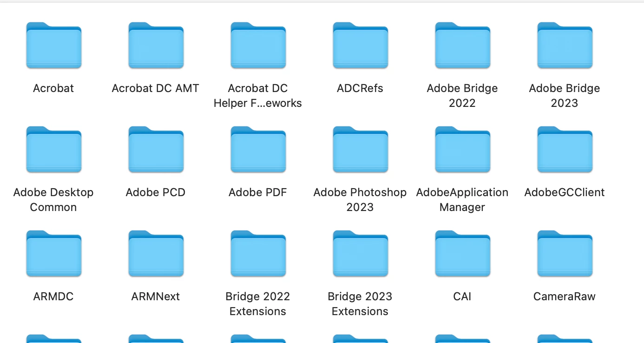Click the "Acrobat DC AMT" name label

(156, 88)
